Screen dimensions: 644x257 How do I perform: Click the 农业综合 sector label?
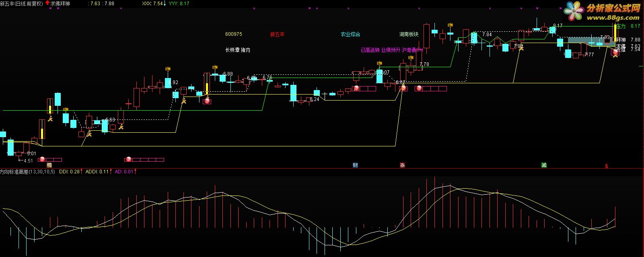tap(350, 35)
